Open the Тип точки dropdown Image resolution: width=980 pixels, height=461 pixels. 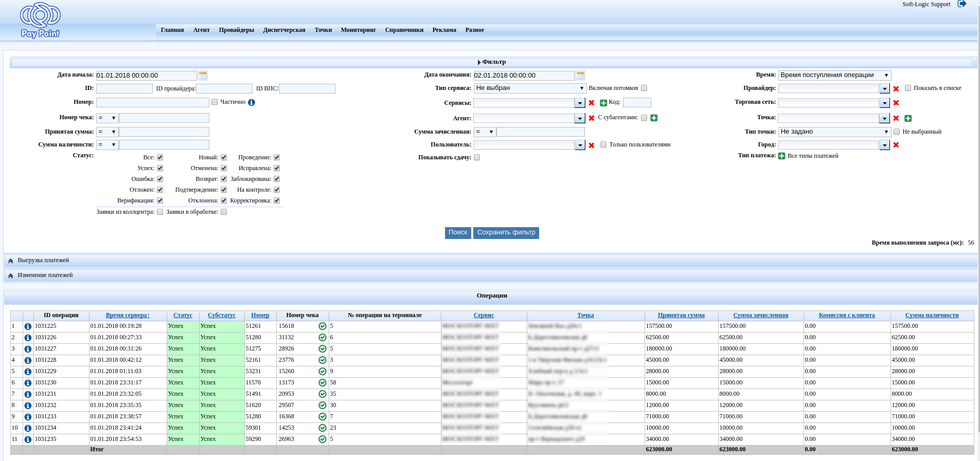click(834, 132)
